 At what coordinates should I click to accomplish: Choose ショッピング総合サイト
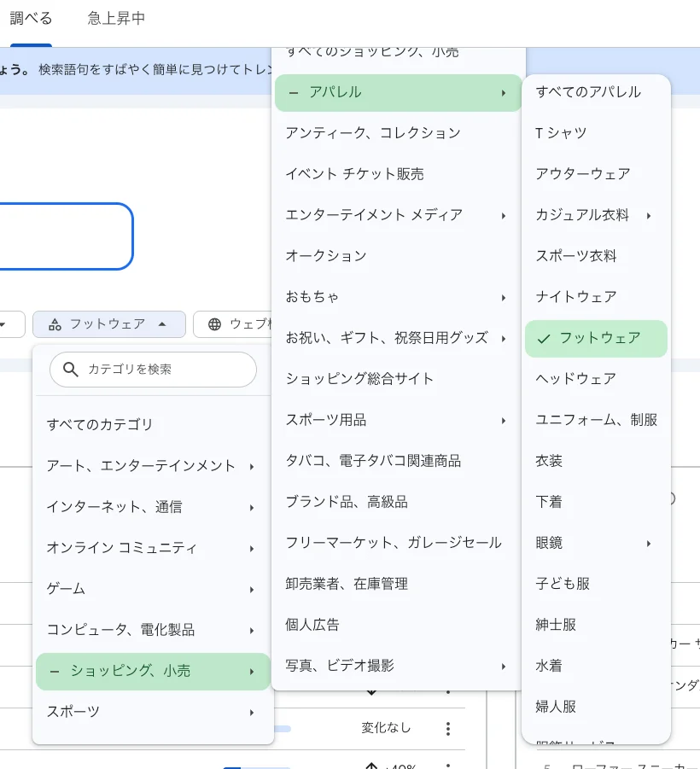click(x=398, y=379)
